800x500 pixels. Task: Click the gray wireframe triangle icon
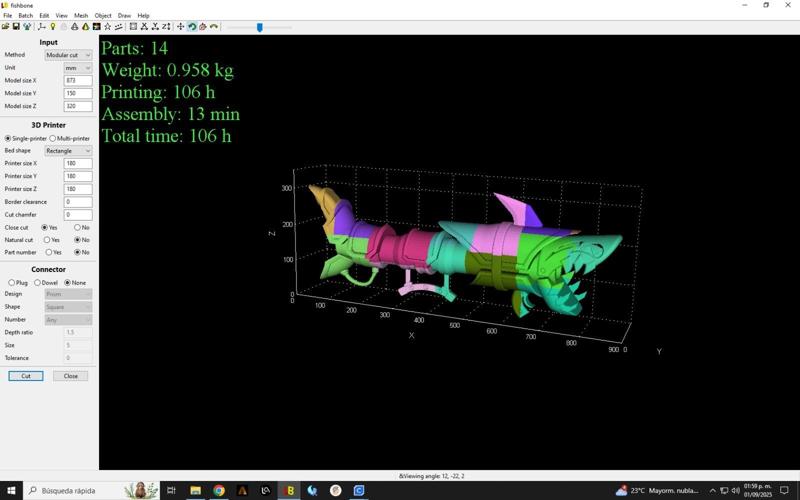pyautogui.click(x=74, y=27)
